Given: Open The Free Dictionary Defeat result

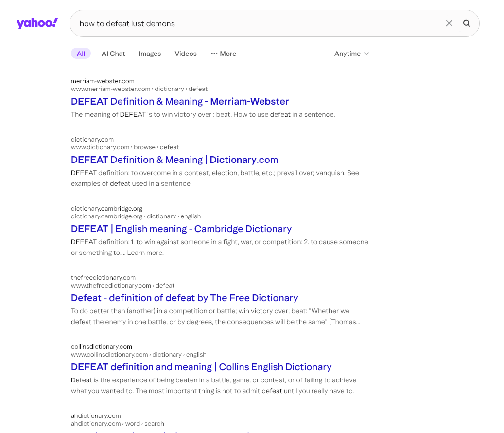Looking at the screenshot, I should (x=185, y=298).
